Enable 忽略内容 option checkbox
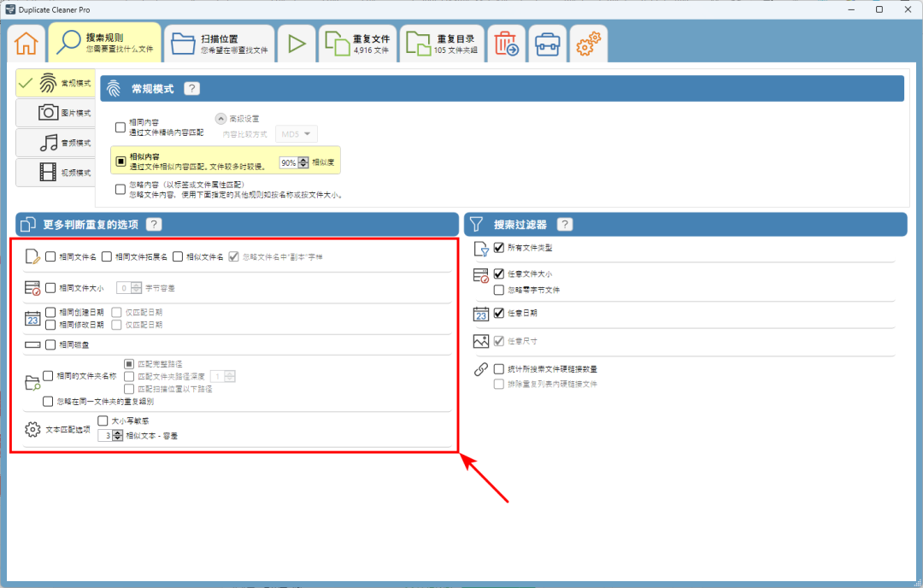Viewport: 923px width, 588px height. click(x=121, y=189)
